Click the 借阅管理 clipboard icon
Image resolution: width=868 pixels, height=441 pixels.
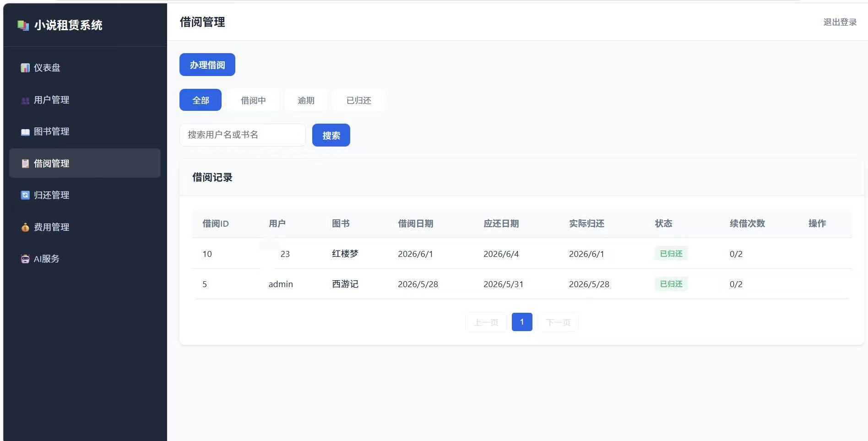coord(25,163)
